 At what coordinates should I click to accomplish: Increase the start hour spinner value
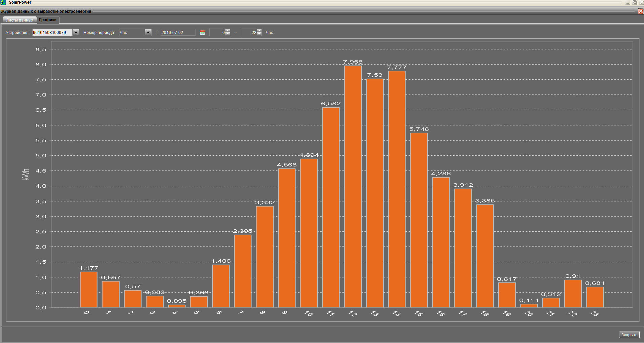tap(228, 31)
